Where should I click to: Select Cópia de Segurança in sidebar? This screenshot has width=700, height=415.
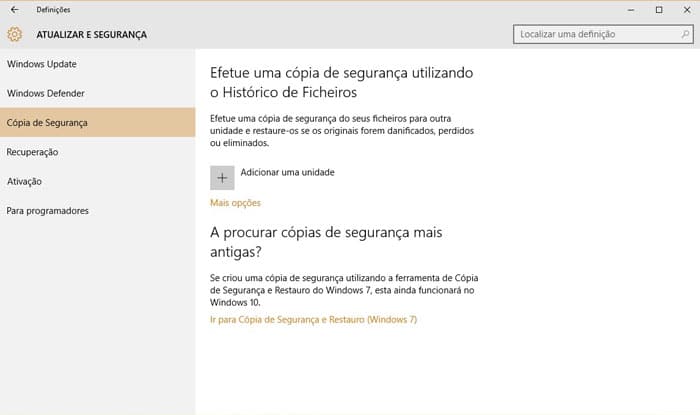pyautogui.click(x=47, y=123)
